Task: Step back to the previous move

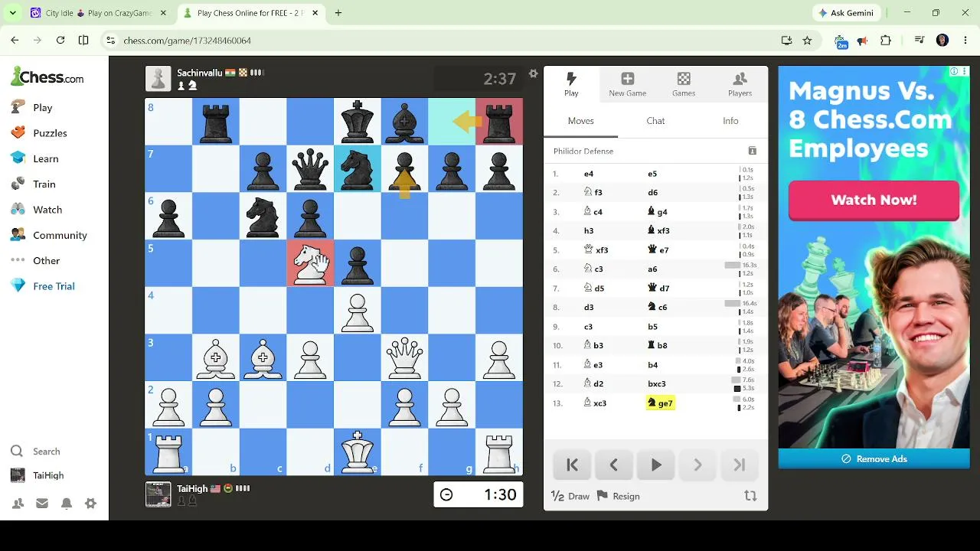Action: point(613,465)
